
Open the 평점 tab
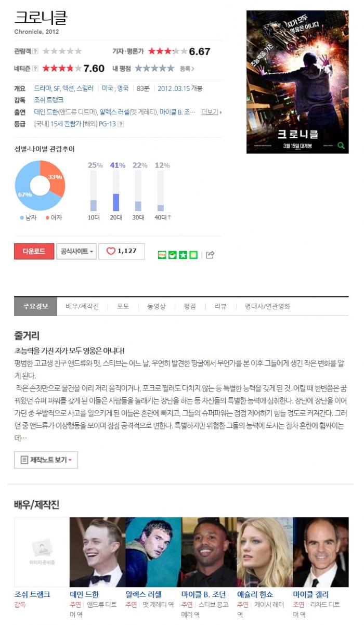[x=190, y=306]
